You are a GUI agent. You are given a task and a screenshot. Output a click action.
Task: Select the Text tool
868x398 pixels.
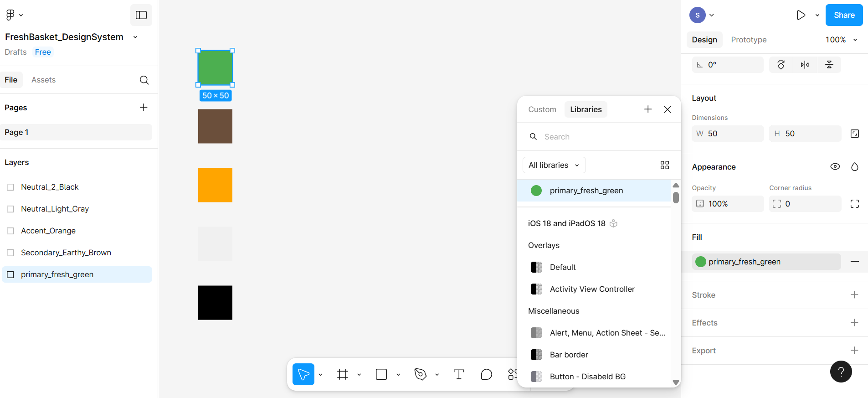click(x=459, y=374)
